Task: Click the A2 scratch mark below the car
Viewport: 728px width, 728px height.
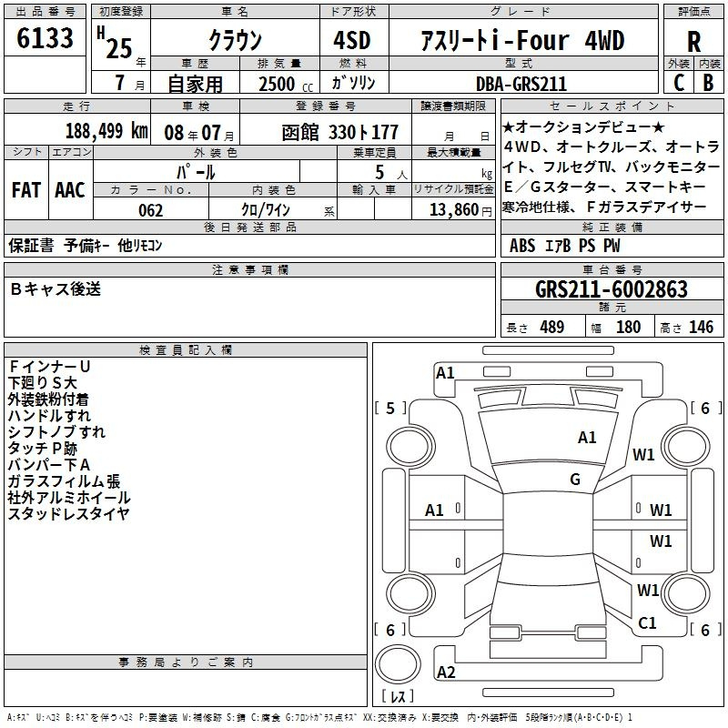Action: (446, 672)
